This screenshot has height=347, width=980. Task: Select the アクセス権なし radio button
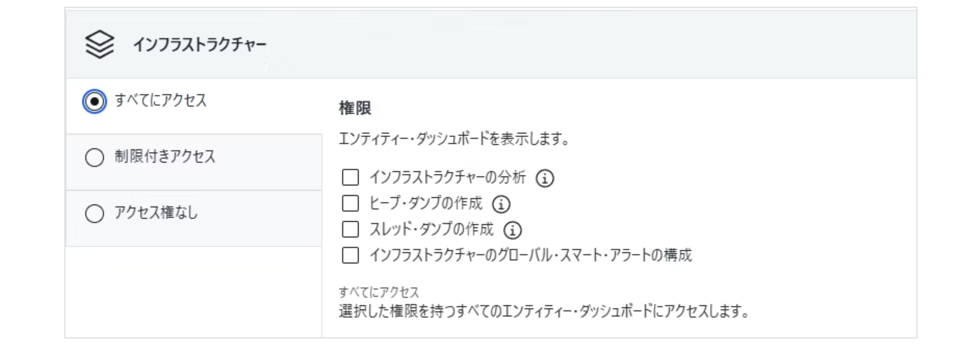click(94, 213)
